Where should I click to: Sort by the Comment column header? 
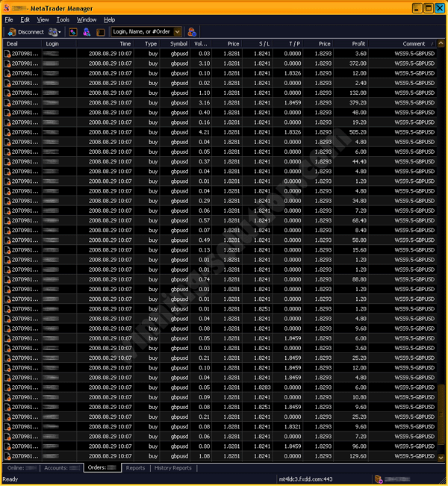coord(414,44)
